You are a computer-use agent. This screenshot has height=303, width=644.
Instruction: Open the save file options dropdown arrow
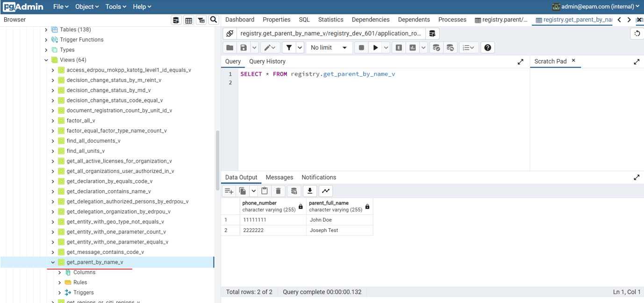(254, 48)
